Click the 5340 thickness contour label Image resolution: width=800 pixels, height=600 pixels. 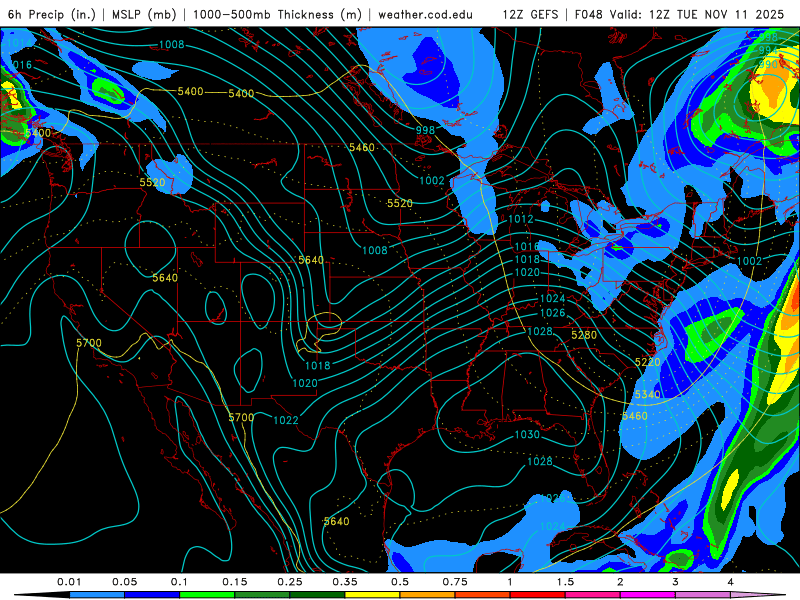[647, 394]
